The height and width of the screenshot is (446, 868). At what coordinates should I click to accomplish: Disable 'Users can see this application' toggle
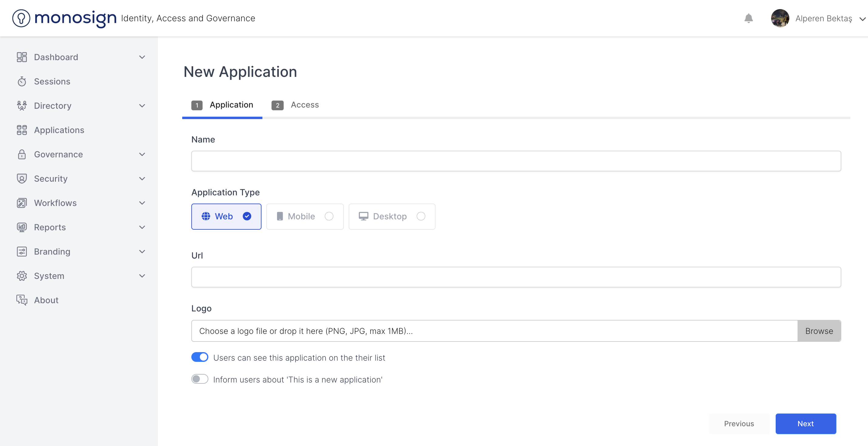tap(200, 357)
